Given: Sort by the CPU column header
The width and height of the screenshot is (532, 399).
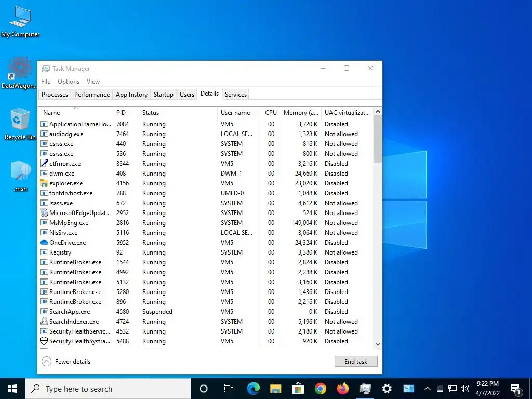Looking at the screenshot, I should point(270,112).
